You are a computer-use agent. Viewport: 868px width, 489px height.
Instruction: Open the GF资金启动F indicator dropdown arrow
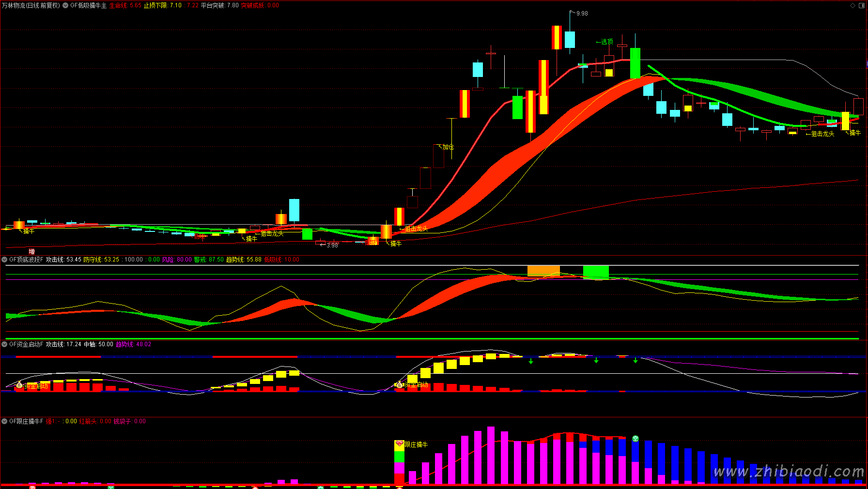pyautogui.click(x=4, y=344)
